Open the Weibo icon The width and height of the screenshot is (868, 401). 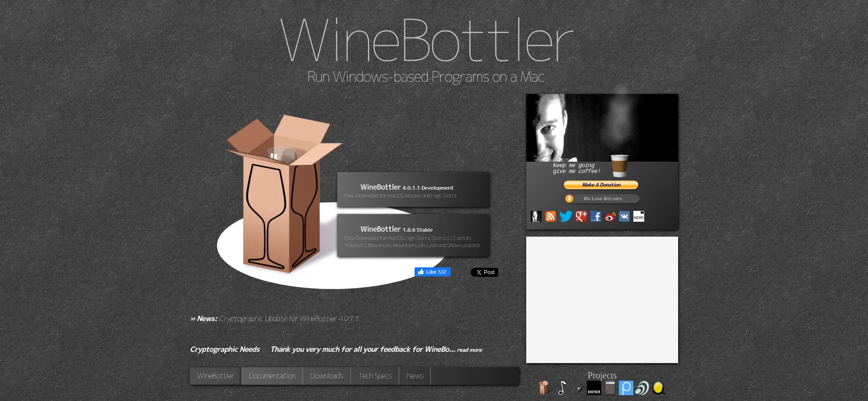pyautogui.click(x=610, y=216)
